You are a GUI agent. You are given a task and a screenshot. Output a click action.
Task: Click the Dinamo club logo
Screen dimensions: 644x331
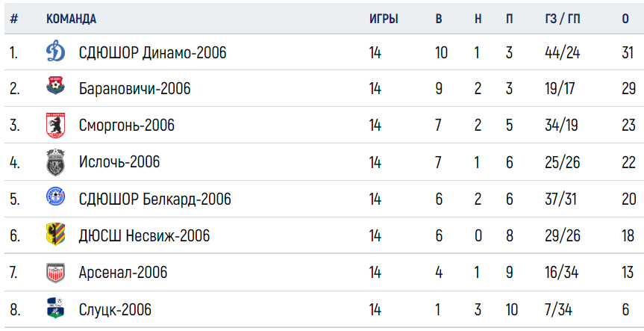(x=55, y=52)
